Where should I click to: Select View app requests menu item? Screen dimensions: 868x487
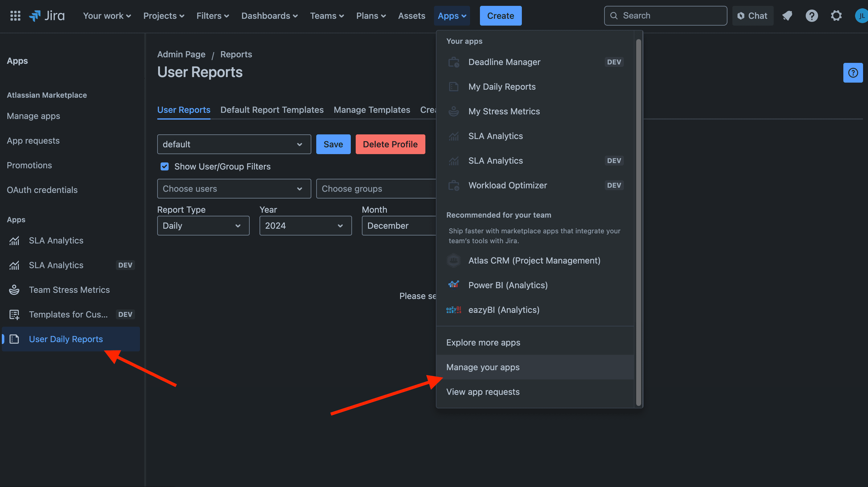(535, 392)
